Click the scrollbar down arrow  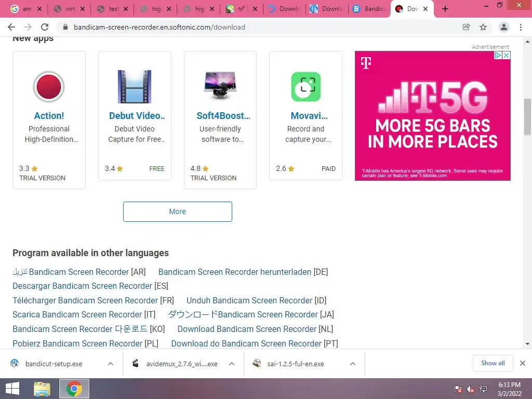click(527, 344)
